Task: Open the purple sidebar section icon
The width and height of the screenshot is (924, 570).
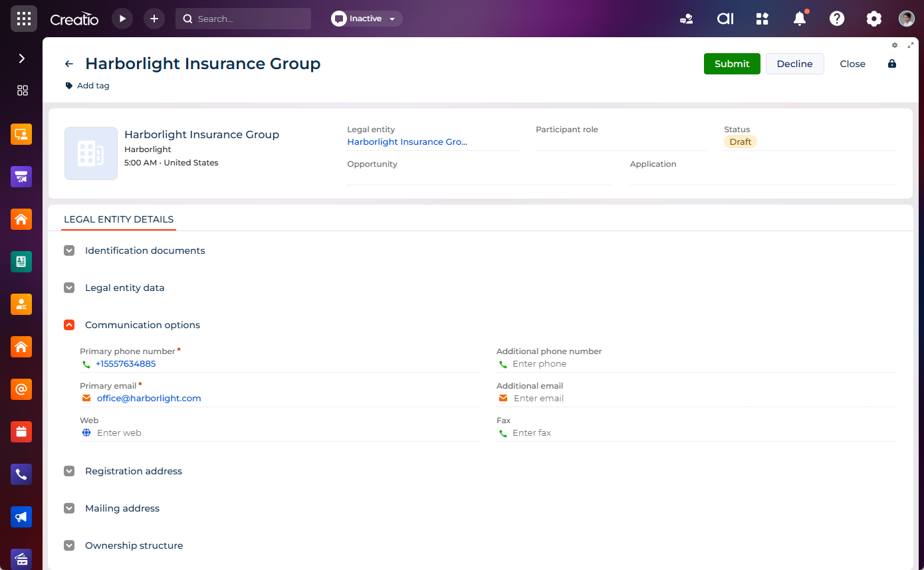Action: pyautogui.click(x=21, y=177)
